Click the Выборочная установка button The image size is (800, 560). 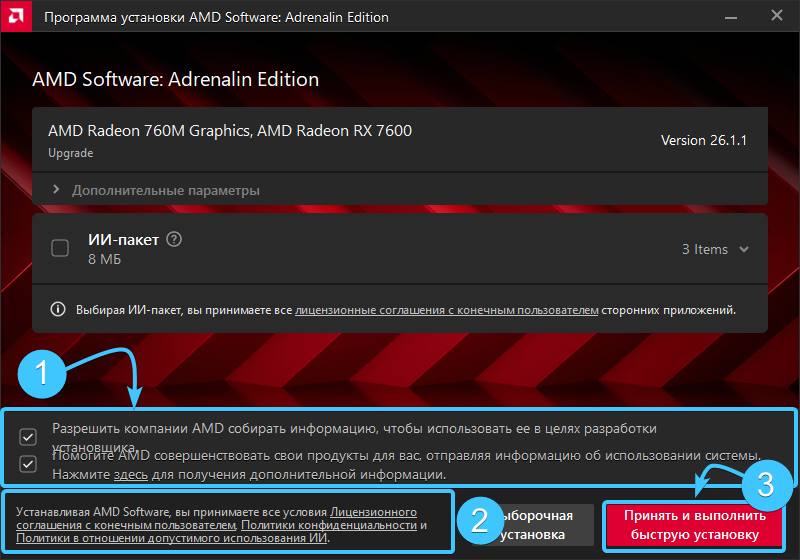(x=538, y=525)
